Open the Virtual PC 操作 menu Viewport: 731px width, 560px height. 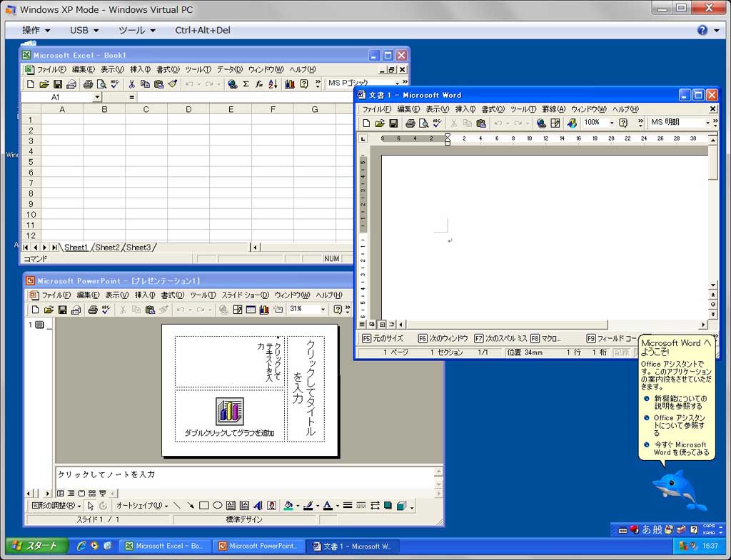click(36, 30)
